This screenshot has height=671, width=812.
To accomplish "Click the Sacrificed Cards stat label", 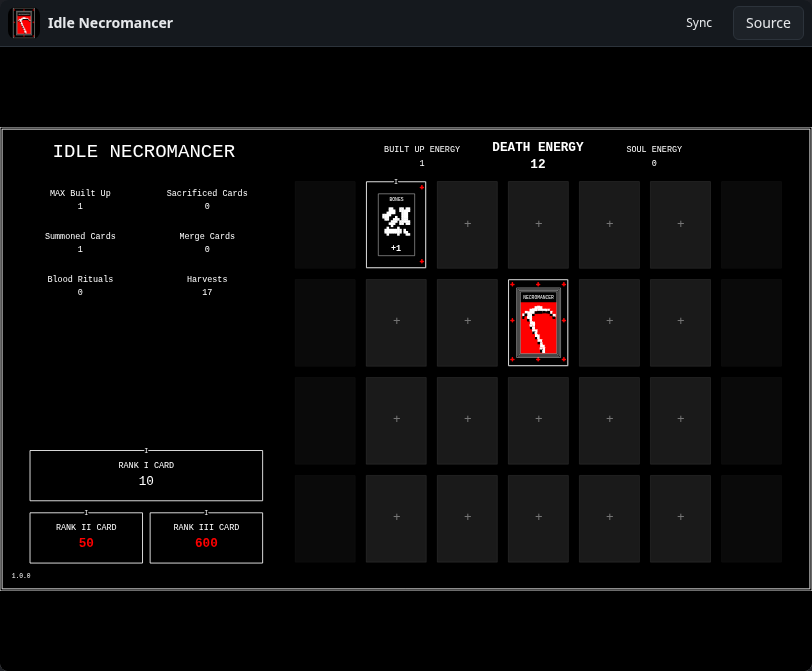I will coord(207,193).
